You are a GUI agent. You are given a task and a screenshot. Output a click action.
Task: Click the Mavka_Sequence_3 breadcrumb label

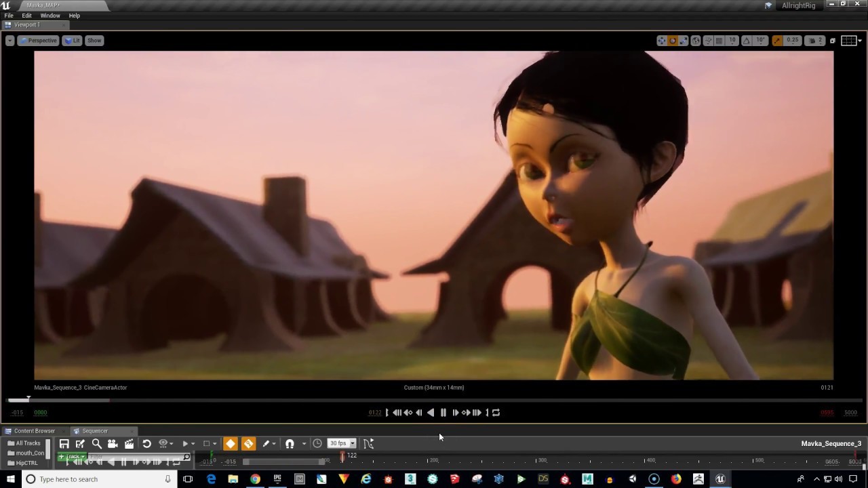point(831,444)
